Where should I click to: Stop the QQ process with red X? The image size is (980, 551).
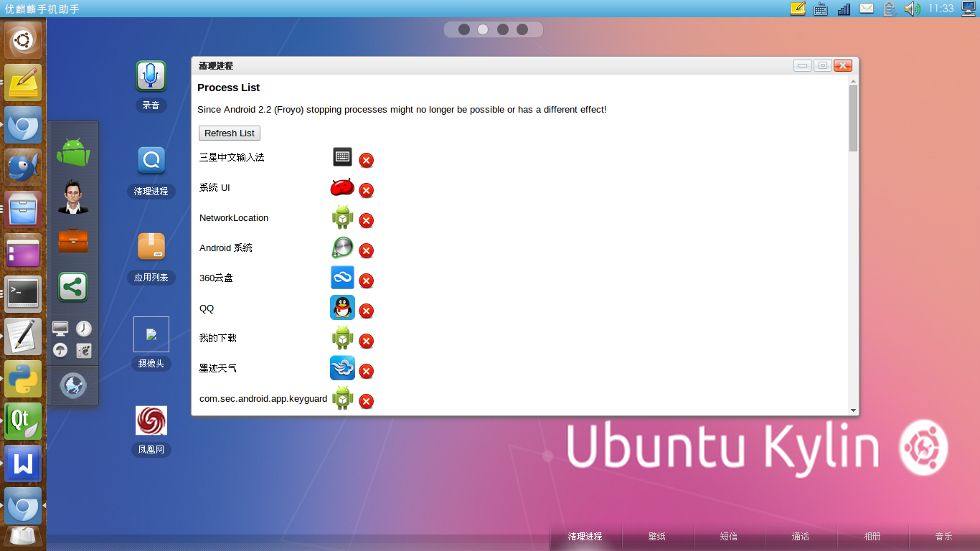click(x=366, y=311)
